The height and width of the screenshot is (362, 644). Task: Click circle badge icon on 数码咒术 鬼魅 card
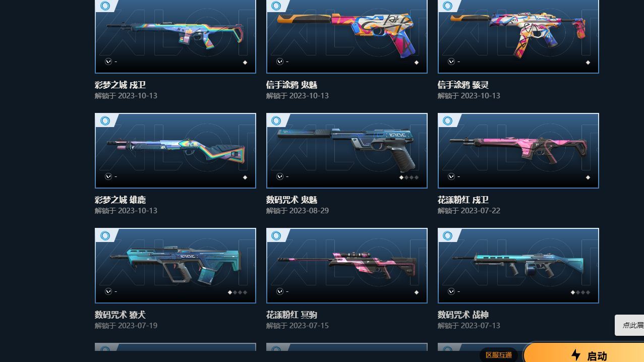tap(276, 121)
